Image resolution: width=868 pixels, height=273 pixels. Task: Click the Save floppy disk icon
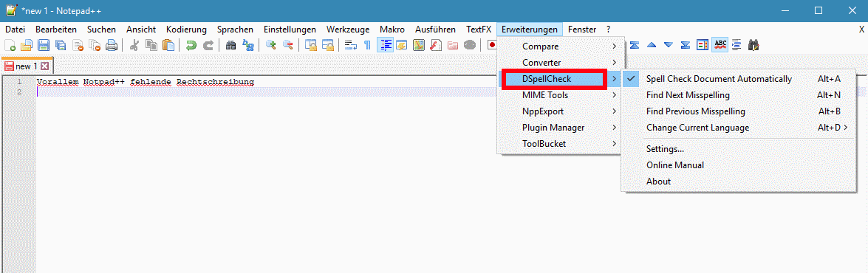point(43,45)
